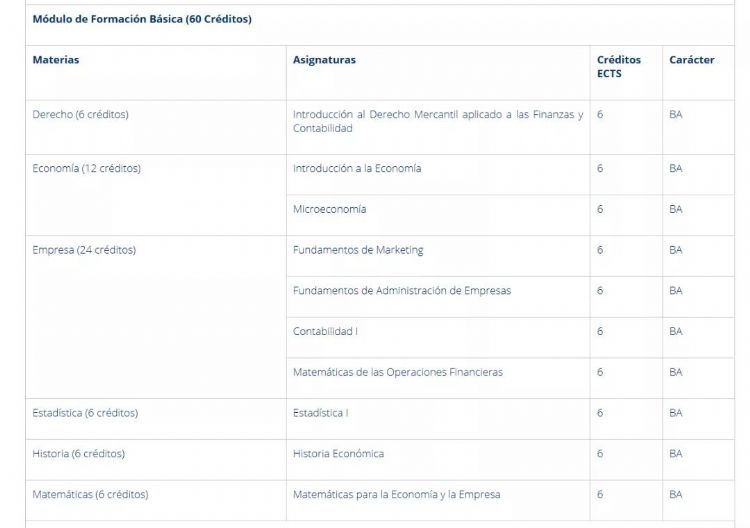This screenshot has width=750, height=528.
Task: Select the Contabilidad I subject
Action: tap(325, 331)
